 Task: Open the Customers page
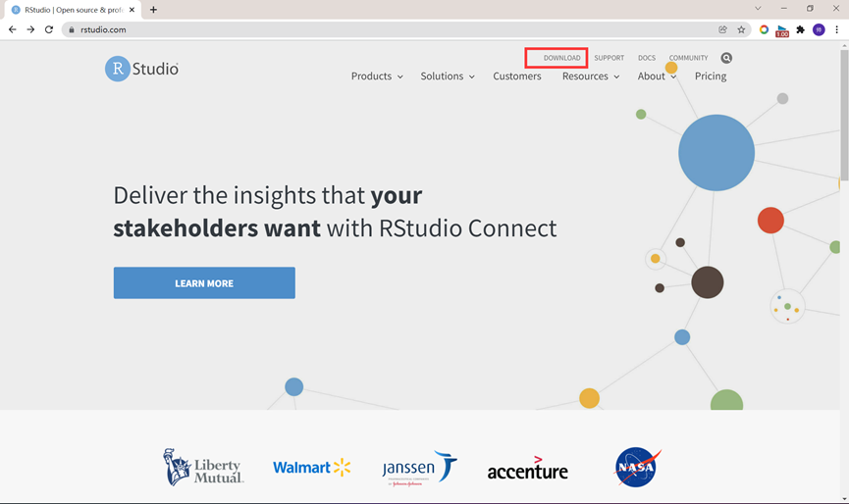(x=517, y=76)
